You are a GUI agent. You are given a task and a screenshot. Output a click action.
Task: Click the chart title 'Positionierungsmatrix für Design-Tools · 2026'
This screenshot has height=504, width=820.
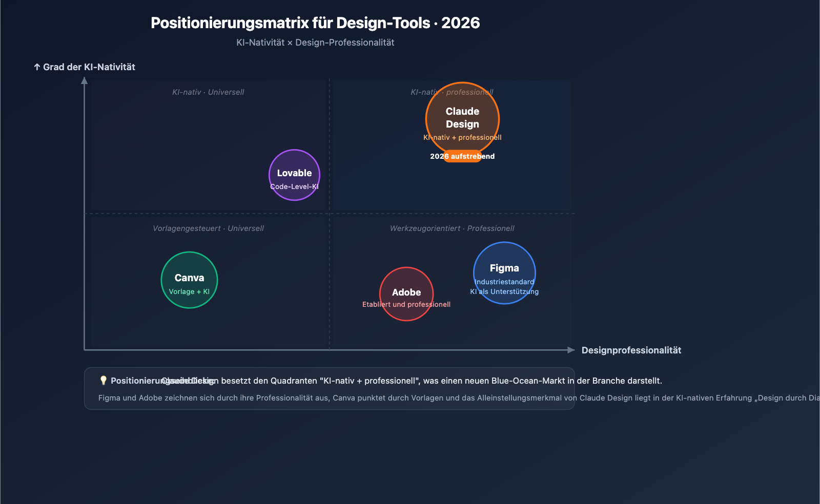[x=316, y=23]
